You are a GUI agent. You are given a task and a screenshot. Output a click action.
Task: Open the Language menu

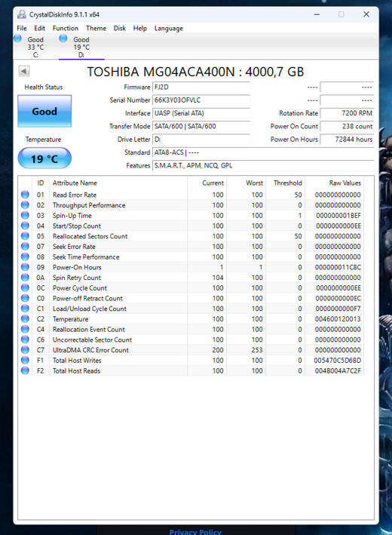pyautogui.click(x=168, y=29)
